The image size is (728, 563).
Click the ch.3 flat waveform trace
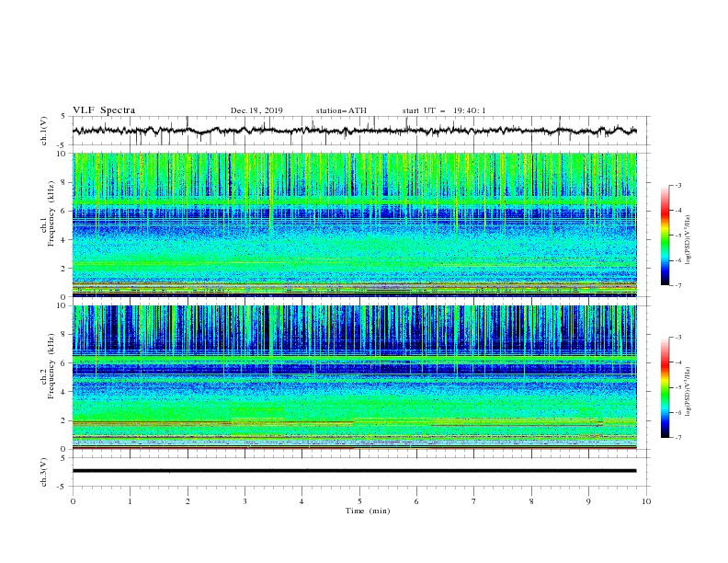pos(354,471)
